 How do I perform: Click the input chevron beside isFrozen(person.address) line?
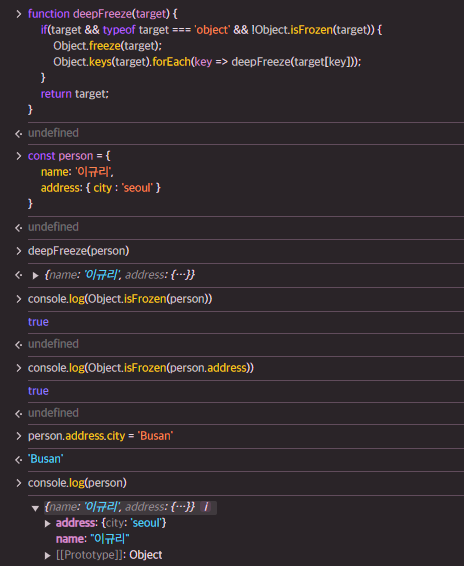point(18,368)
